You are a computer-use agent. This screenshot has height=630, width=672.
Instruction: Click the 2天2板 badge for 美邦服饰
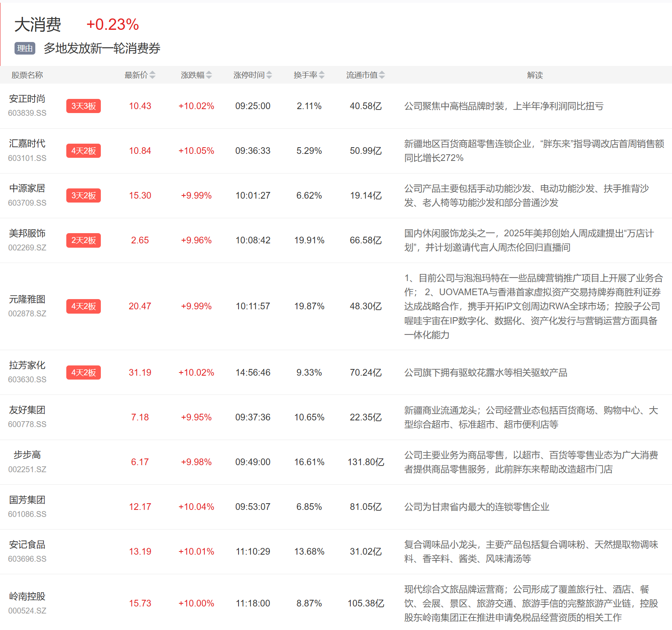click(84, 240)
